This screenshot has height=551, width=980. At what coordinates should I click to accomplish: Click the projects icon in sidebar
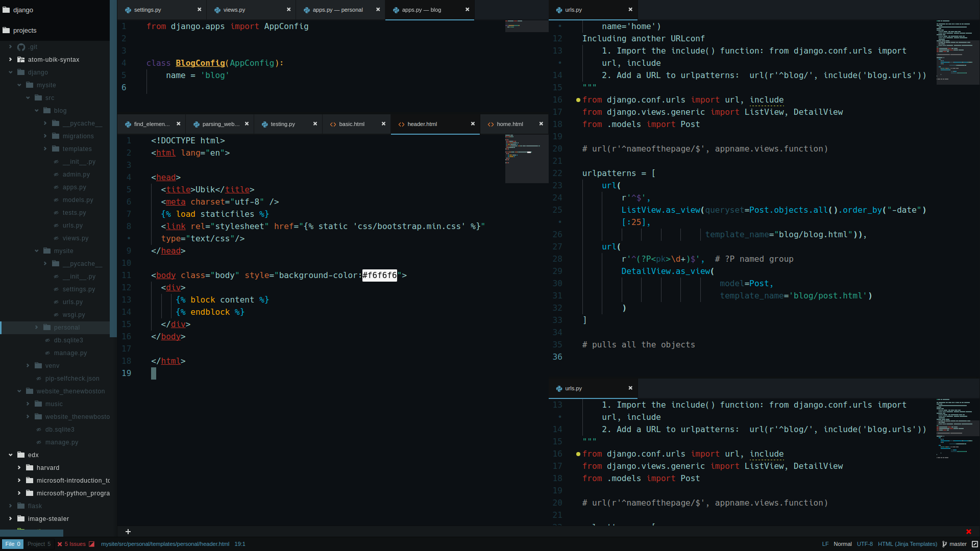6,30
